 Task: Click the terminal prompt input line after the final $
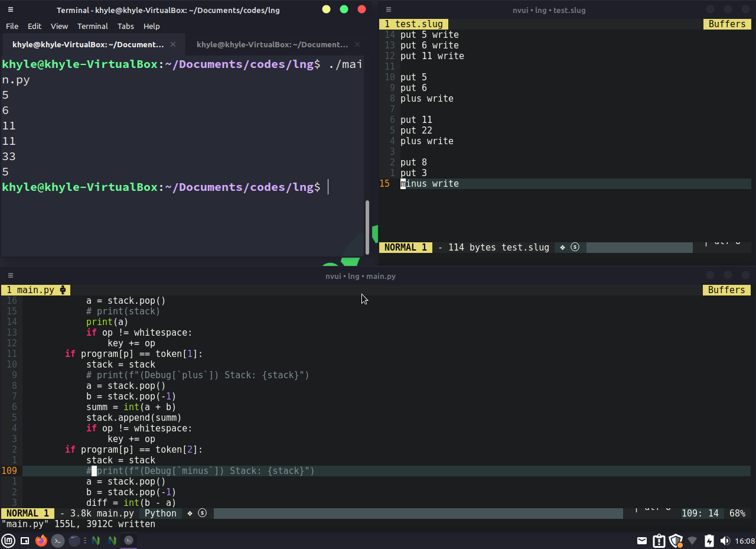(328, 187)
